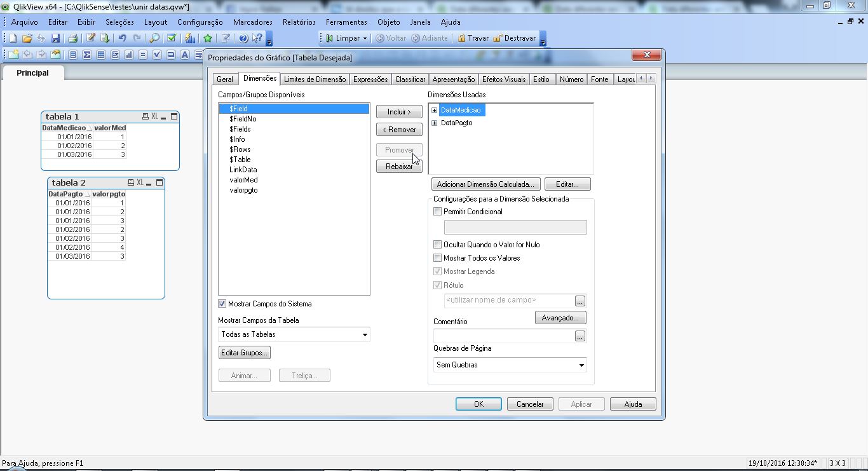Screen dimensions: 868x471
Task: Click the Reload data icon
Action: coord(105,38)
